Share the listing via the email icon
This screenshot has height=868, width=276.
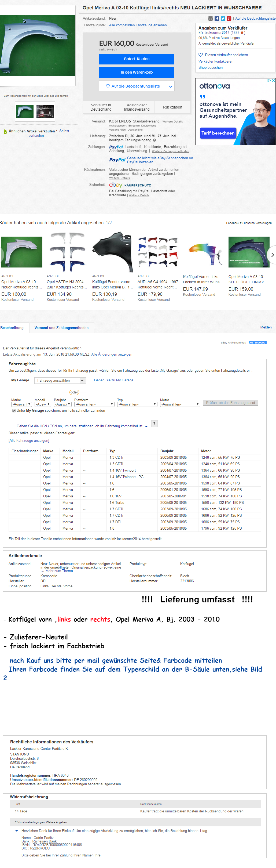[211, 19]
